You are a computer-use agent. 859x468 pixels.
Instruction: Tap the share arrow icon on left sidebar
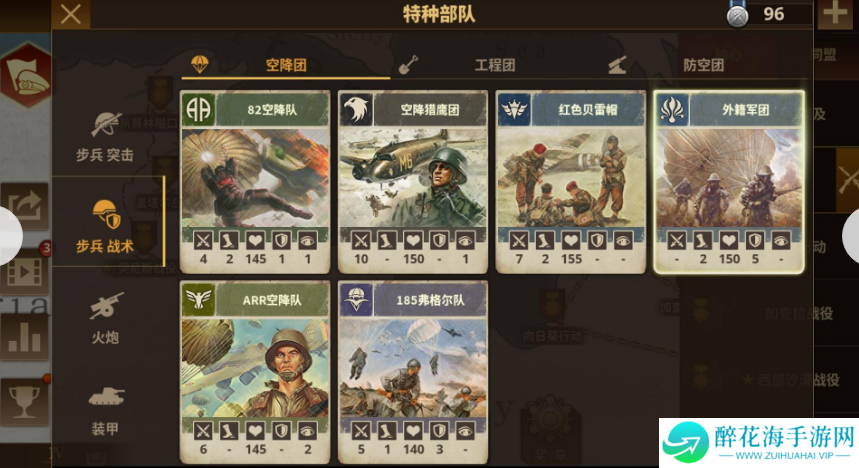24,206
